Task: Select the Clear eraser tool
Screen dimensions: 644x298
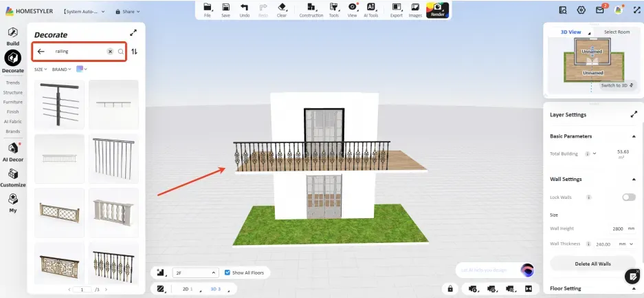Action: 281,9
